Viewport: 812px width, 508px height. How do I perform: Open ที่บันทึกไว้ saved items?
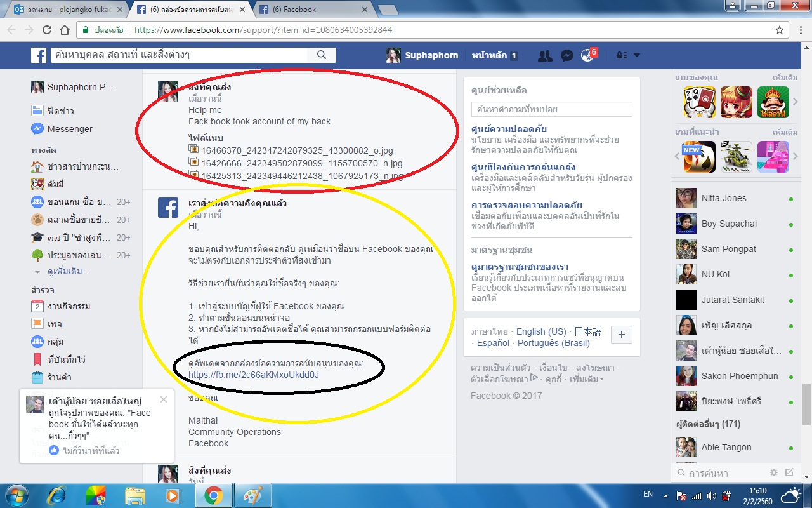[x=58, y=359]
